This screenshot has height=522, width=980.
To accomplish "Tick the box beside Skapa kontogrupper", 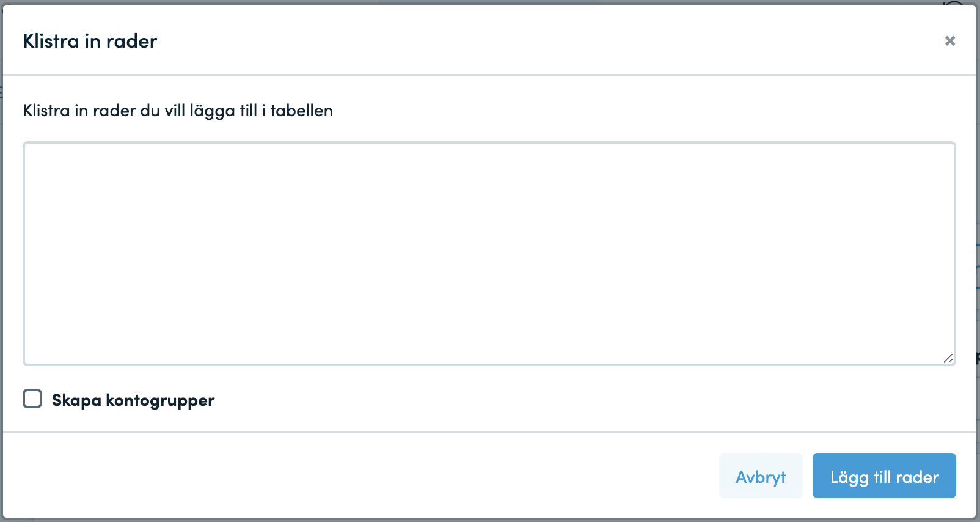I will tap(32, 399).
